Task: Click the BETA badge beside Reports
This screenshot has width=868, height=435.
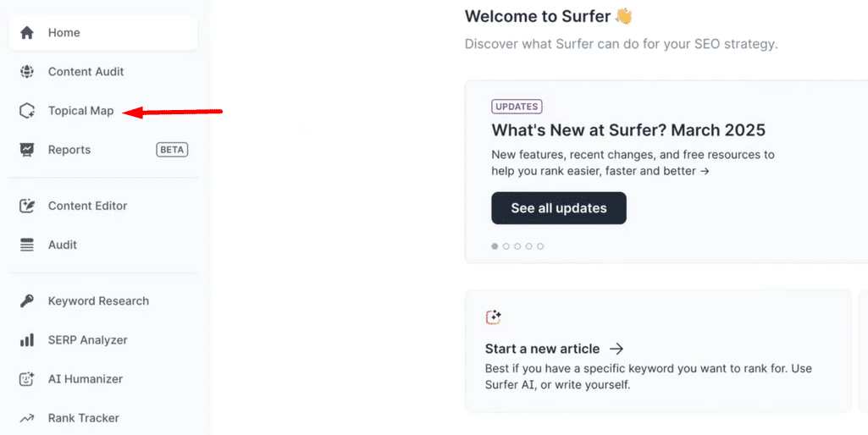Action: 172,150
